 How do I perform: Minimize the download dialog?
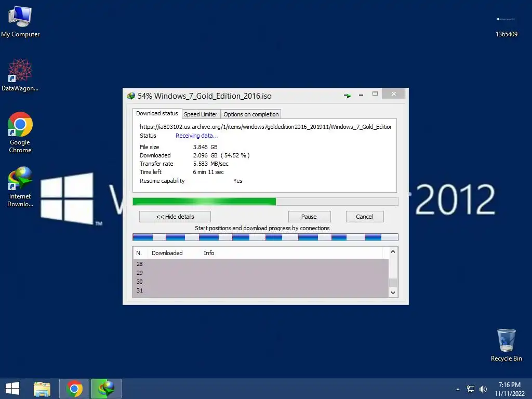[361, 95]
